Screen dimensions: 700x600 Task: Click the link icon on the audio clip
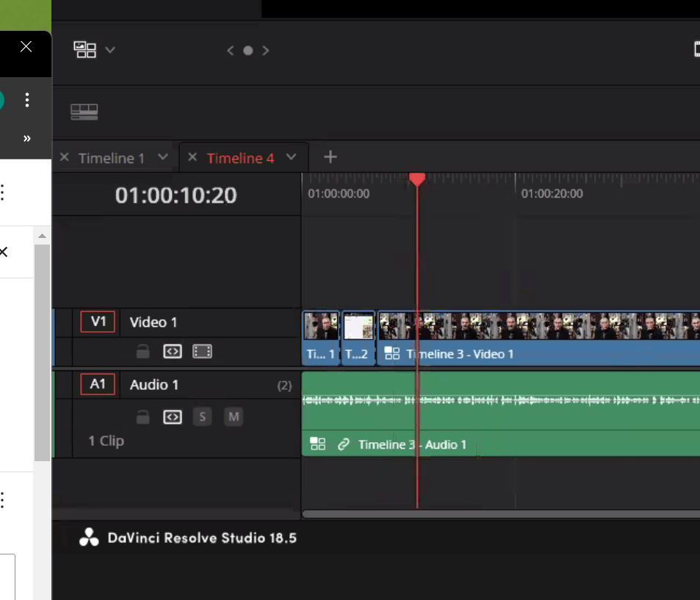click(x=343, y=444)
